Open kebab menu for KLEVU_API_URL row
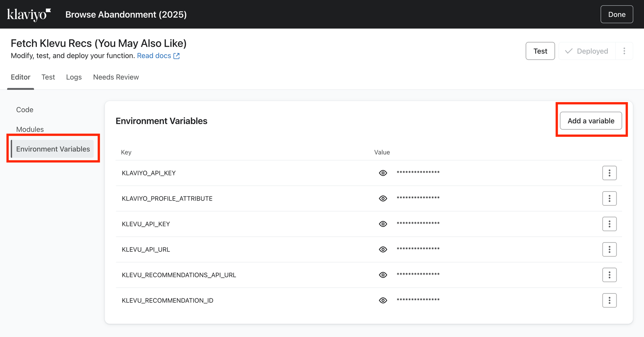Viewport: 644px width, 337px height. click(x=609, y=249)
